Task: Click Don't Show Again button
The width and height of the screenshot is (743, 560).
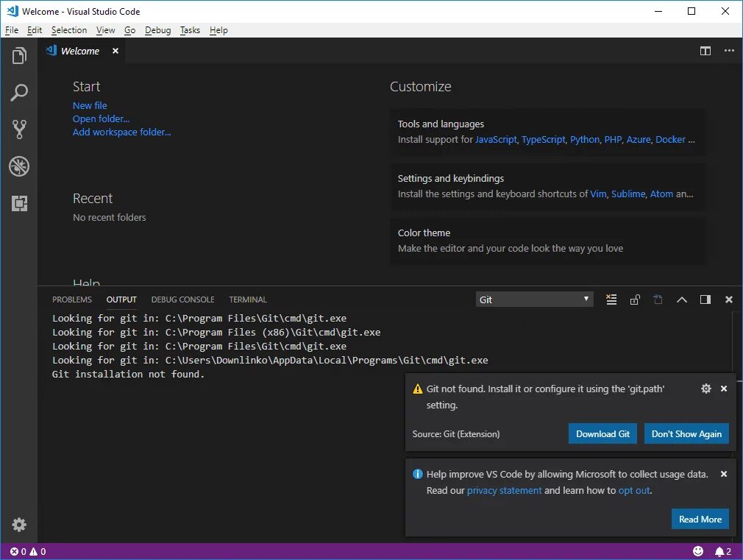Action: coord(686,434)
